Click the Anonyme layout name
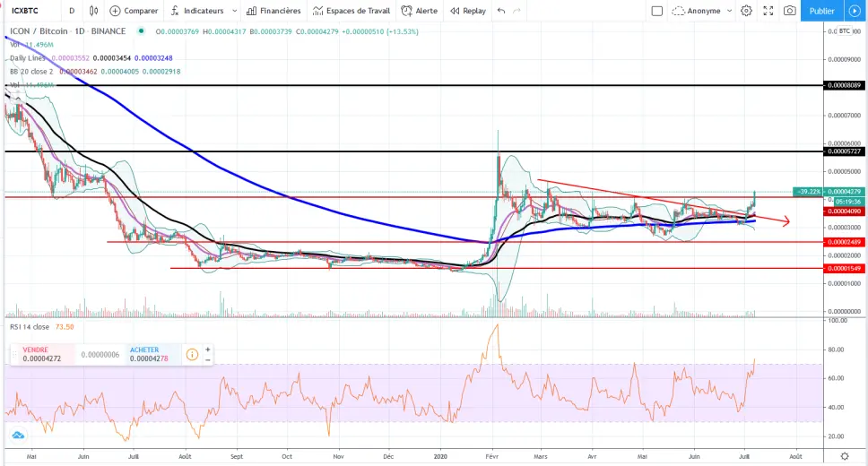Screen dimensions: 868x466 [704, 11]
